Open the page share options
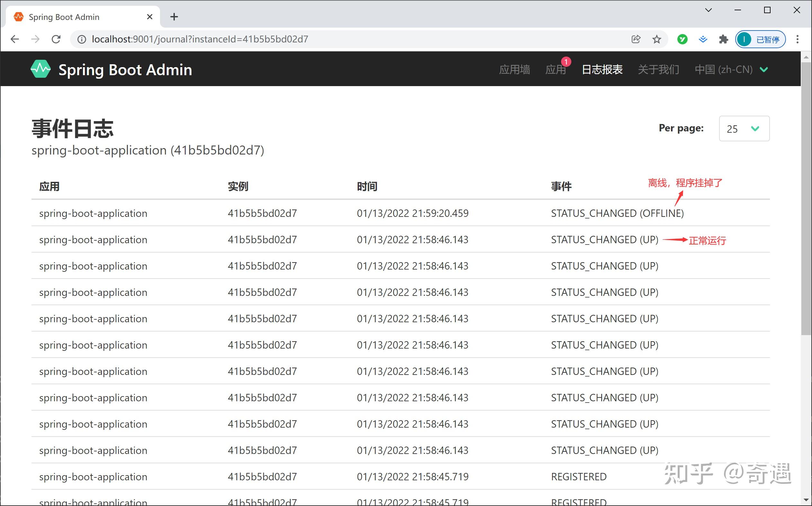812x506 pixels. tap(635, 39)
